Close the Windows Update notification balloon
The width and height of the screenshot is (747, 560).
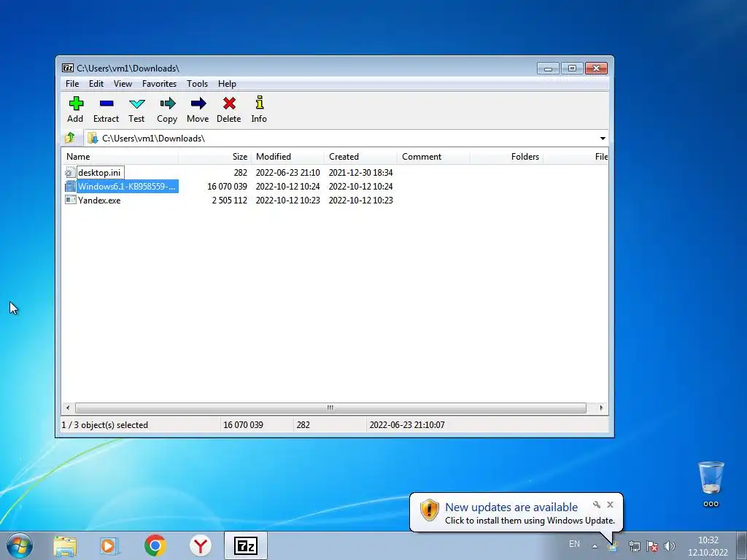[611, 505]
